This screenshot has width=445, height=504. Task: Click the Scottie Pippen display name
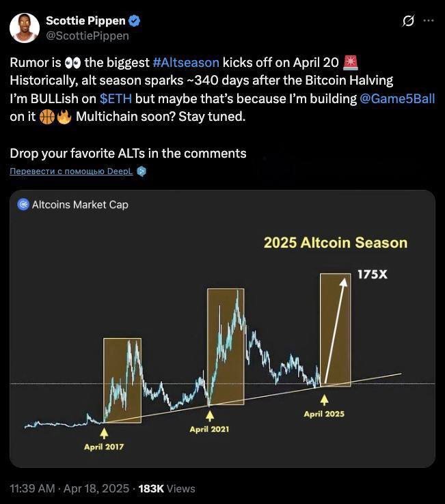85,20
